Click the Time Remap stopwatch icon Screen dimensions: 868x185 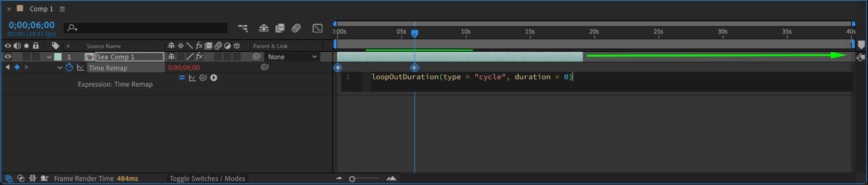click(69, 67)
